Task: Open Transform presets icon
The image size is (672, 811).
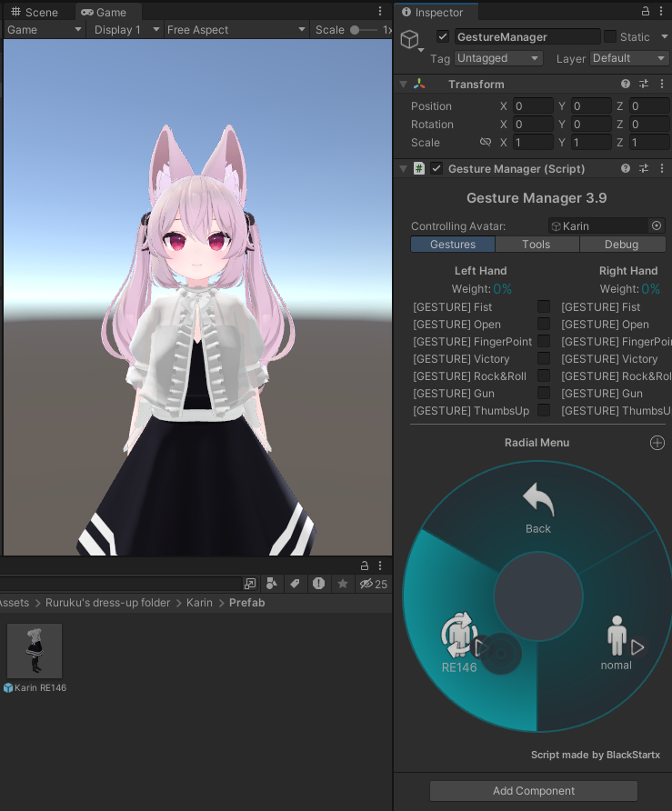Action: tap(644, 84)
